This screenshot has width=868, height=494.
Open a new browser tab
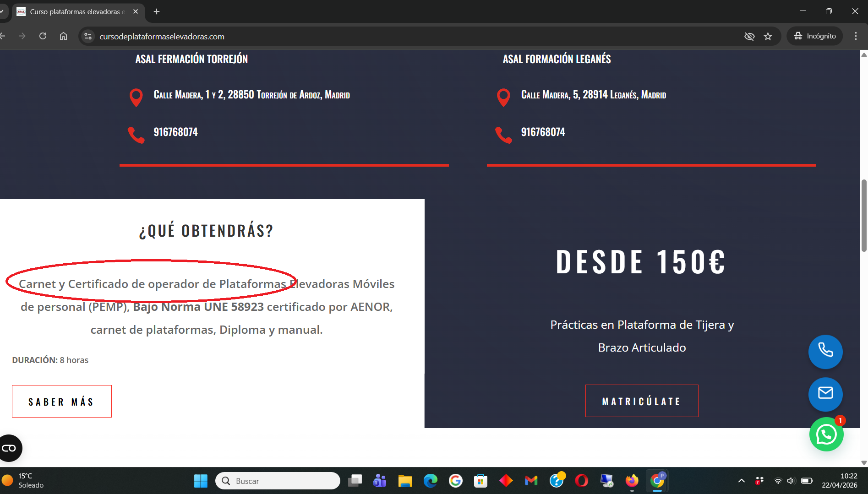coord(157,11)
